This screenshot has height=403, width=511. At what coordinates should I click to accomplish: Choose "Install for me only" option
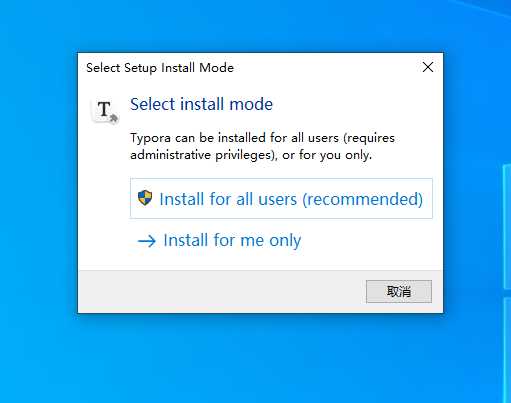coord(219,240)
